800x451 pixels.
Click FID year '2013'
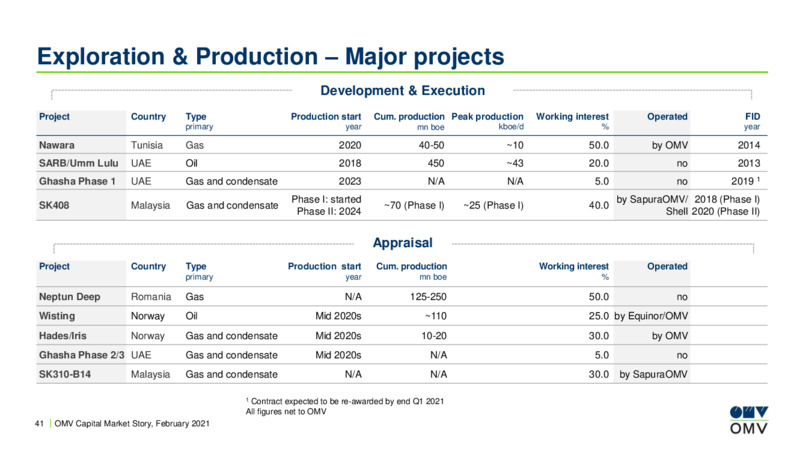(748, 163)
